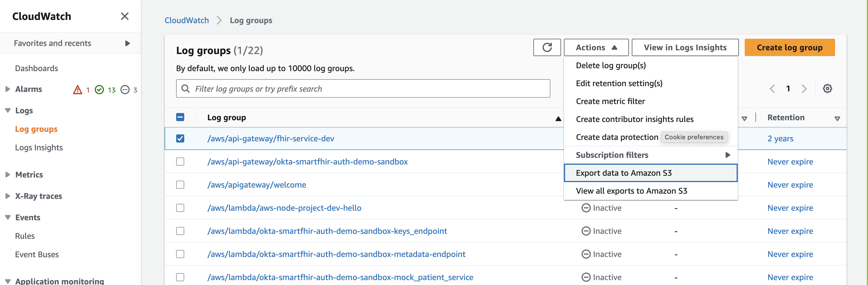Click Inactive status icon for mock_patient_service row
Screen dimensions: 868x285
pos(586,277)
